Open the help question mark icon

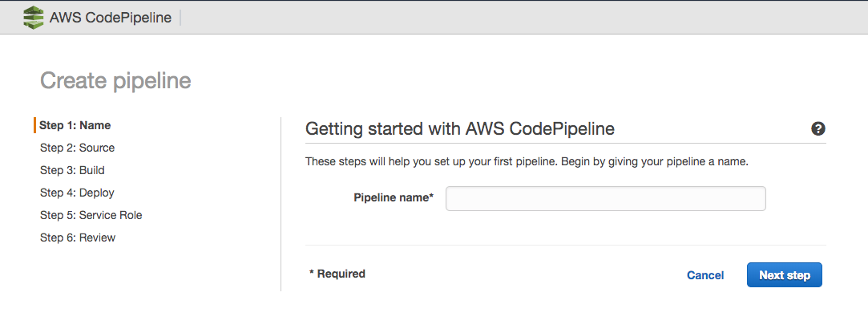pyautogui.click(x=818, y=129)
